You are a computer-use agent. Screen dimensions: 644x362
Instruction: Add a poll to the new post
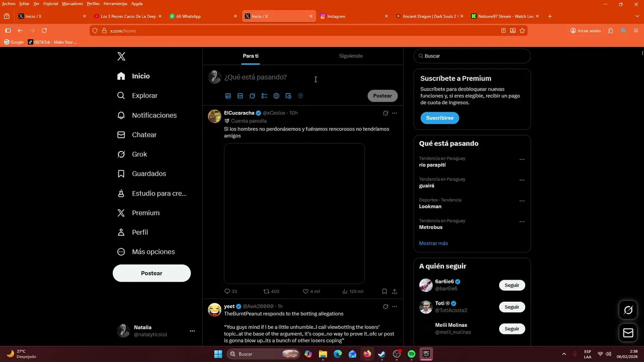pos(264,96)
